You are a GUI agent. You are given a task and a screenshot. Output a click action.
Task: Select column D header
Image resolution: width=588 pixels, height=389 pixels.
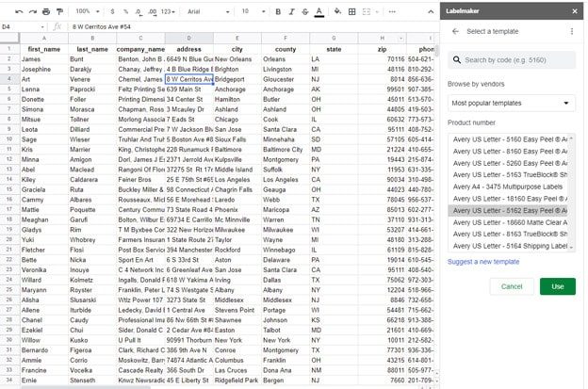coord(189,39)
